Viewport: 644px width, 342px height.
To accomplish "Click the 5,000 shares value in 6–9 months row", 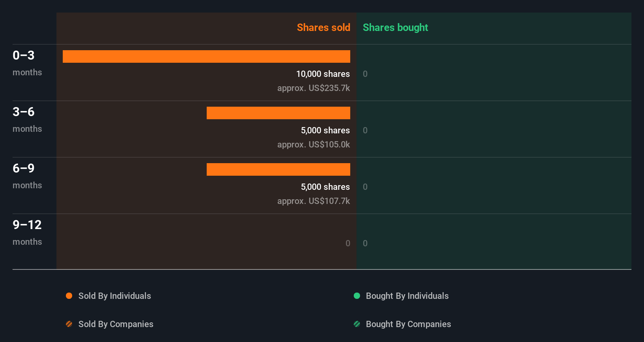I will [x=325, y=187].
